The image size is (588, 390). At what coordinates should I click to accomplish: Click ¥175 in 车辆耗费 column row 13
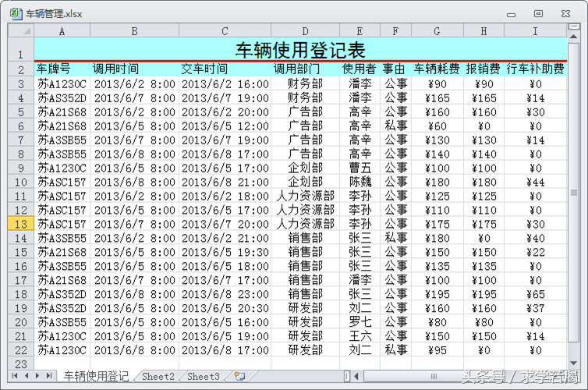pyautogui.click(x=437, y=224)
